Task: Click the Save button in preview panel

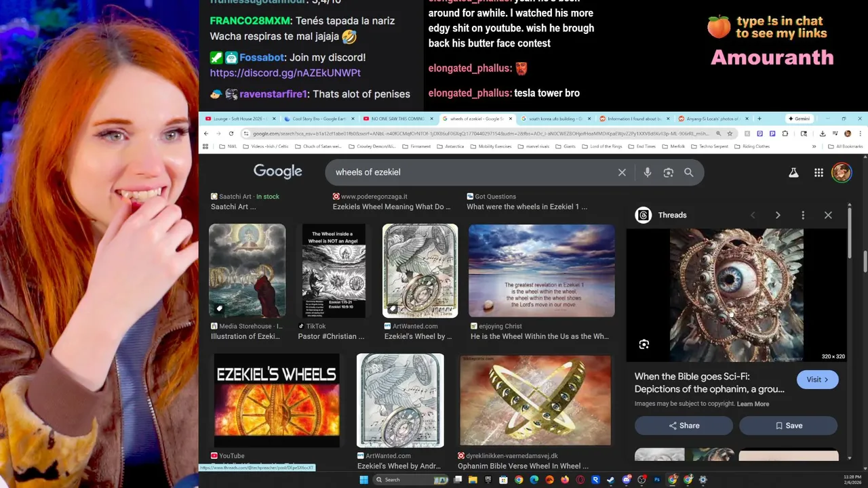Action: pyautogui.click(x=788, y=426)
